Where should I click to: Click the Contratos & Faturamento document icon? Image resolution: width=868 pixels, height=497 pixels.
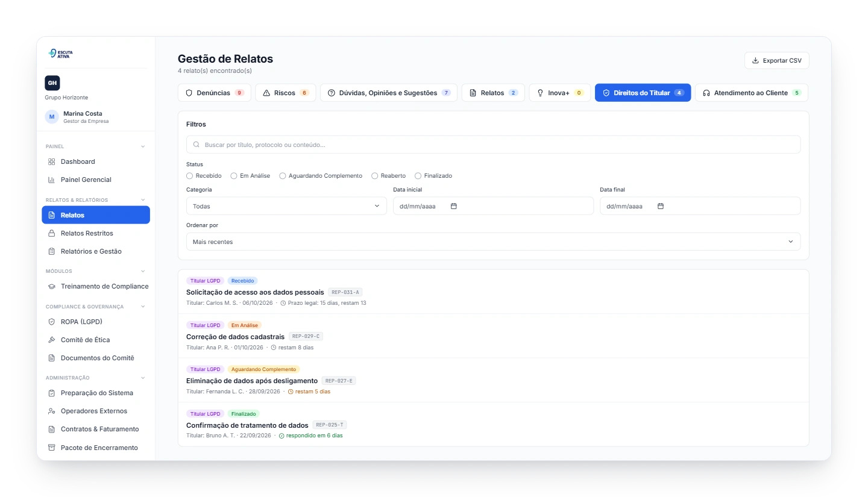52,429
